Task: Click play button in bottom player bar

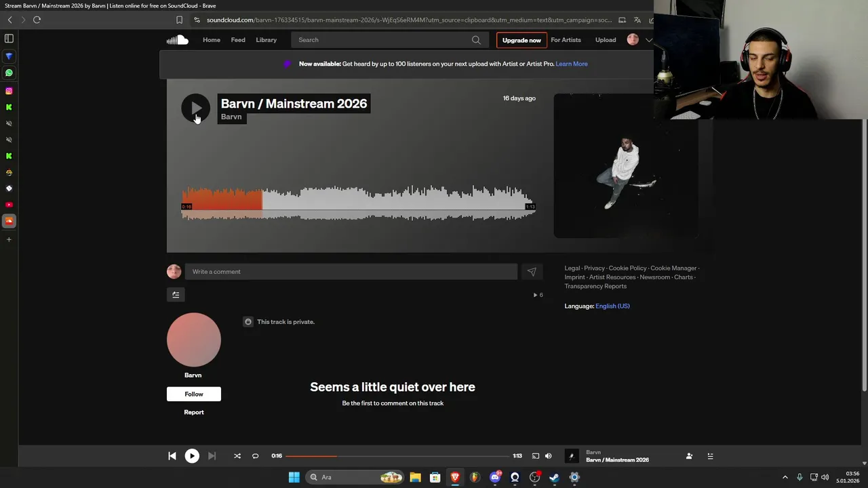Action: pos(192,456)
